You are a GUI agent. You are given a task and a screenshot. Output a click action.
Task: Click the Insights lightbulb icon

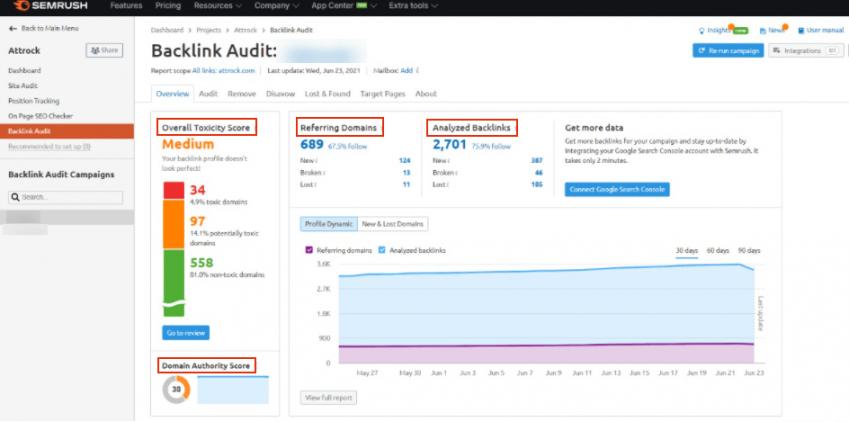click(x=702, y=31)
